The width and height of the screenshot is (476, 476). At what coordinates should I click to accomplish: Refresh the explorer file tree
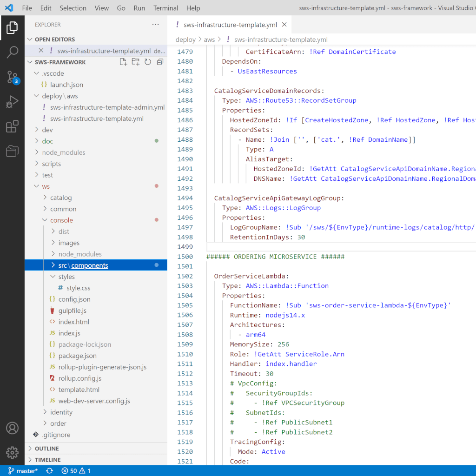(148, 62)
